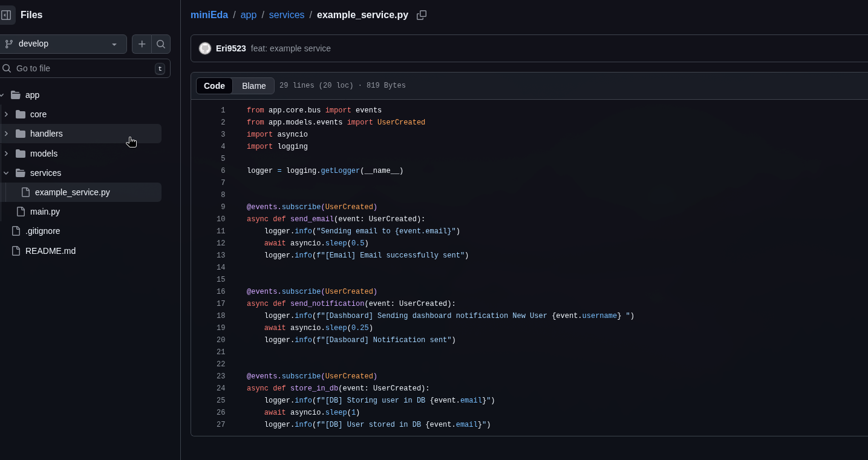
Task: Open the miniEda repository link
Action: [x=209, y=15]
